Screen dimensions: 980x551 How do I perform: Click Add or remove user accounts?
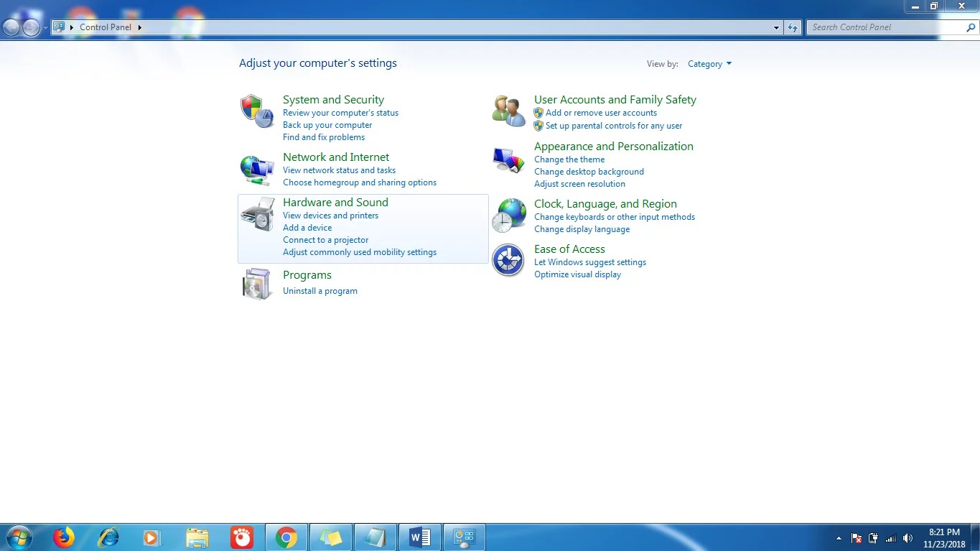point(601,113)
